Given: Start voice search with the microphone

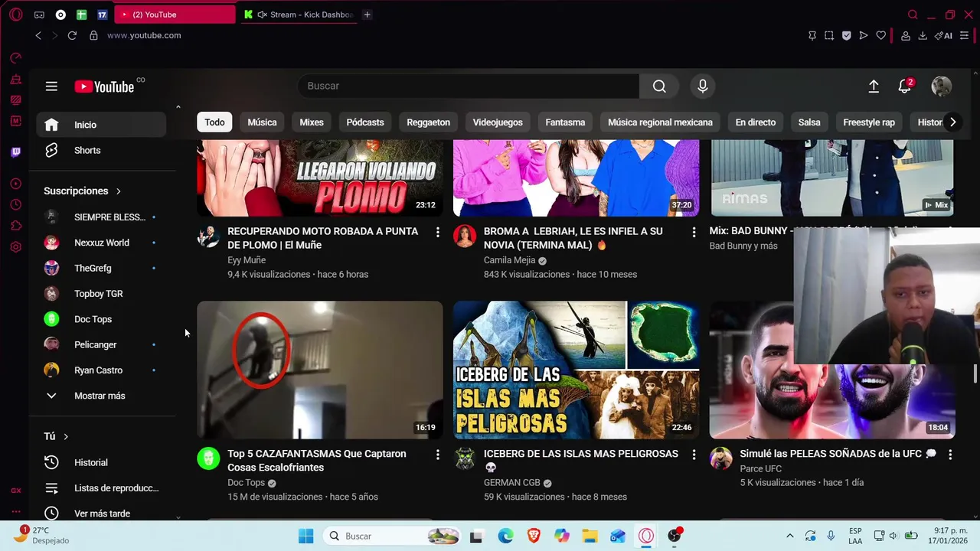Looking at the screenshot, I should (x=702, y=86).
